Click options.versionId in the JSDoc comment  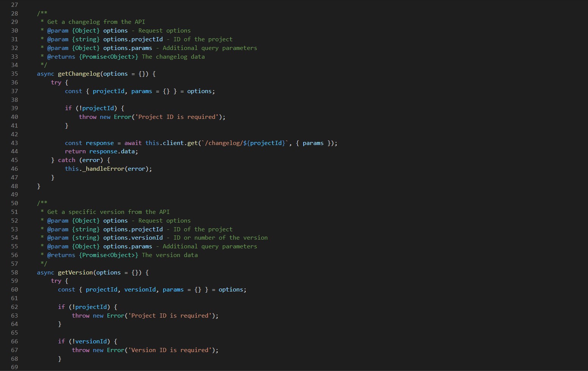point(133,238)
